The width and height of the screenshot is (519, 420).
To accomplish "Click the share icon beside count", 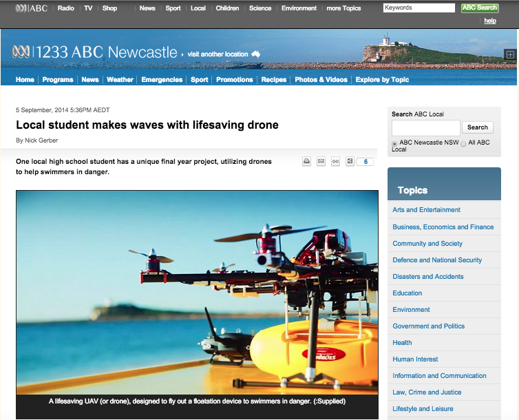I will click(x=350, y=161).
